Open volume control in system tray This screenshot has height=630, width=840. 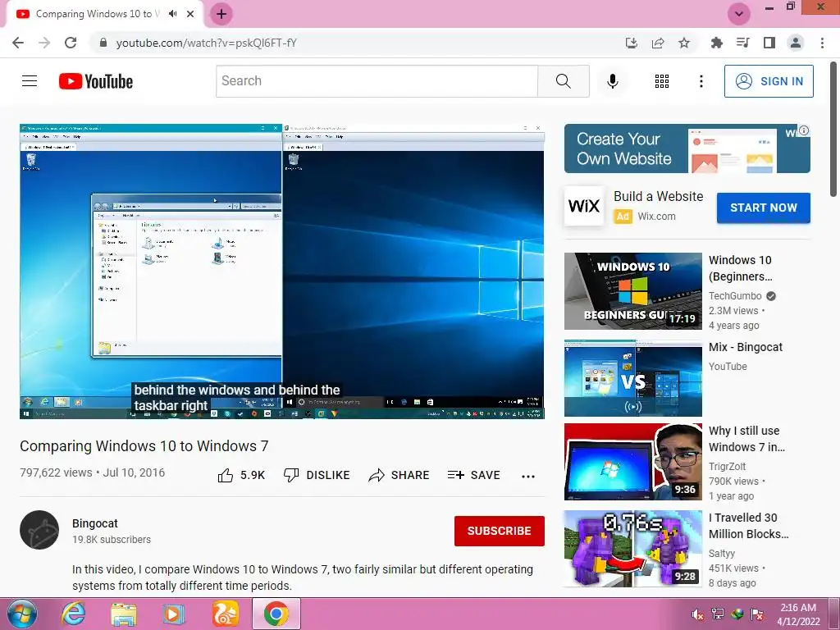pos(697,614)
